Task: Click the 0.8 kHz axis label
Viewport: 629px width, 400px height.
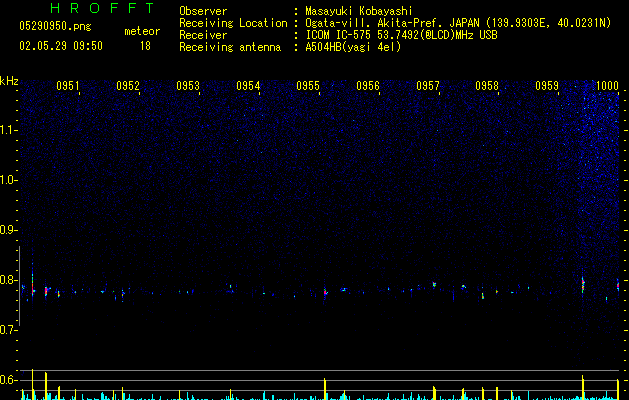Action: click(x=8, y=280)
